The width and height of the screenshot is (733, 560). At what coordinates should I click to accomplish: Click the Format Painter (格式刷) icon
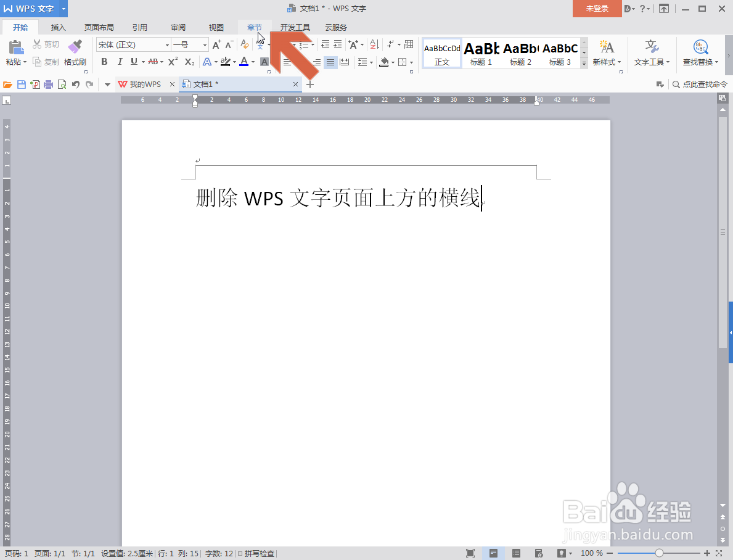click(x=75, y=47)
